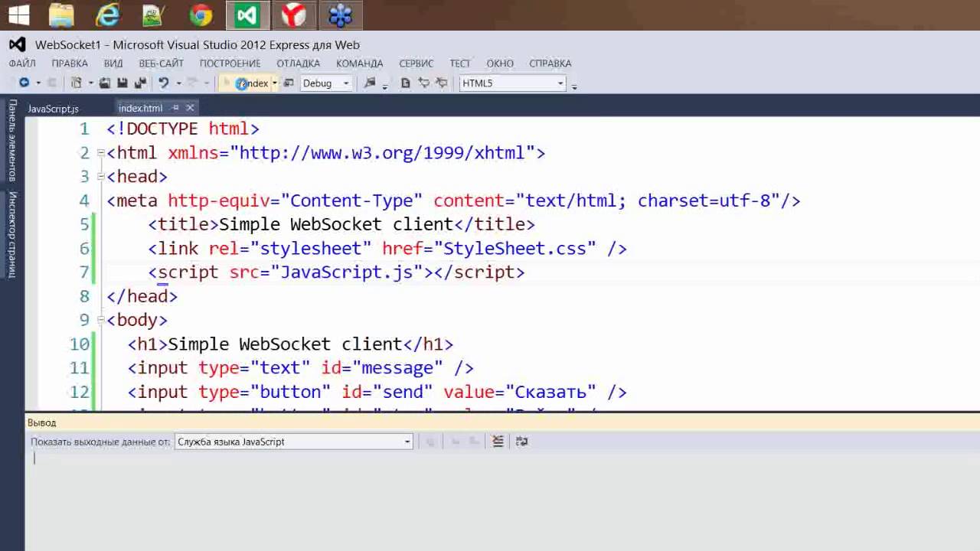This screenshot has height=551, width=980.
Task: Launch Internet Explorer from the taskbar
Action: [108, 15]
